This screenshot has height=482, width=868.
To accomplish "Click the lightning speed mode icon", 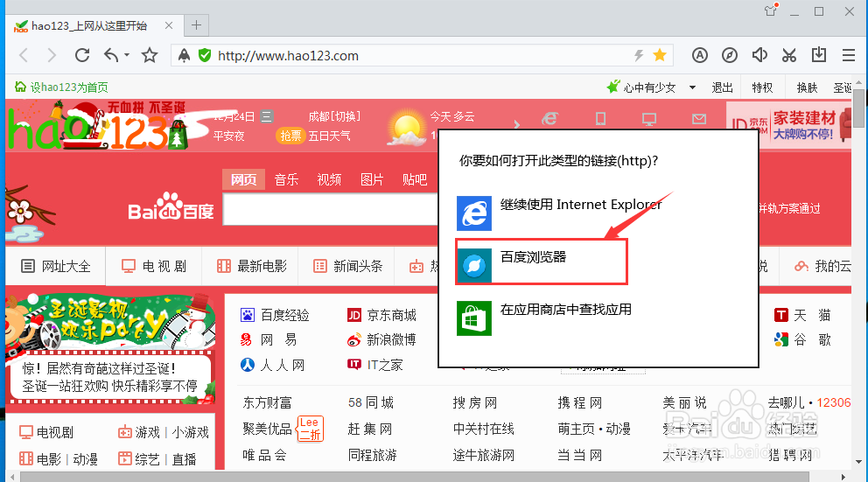I will pyautogui.click(x=639, y=55).
